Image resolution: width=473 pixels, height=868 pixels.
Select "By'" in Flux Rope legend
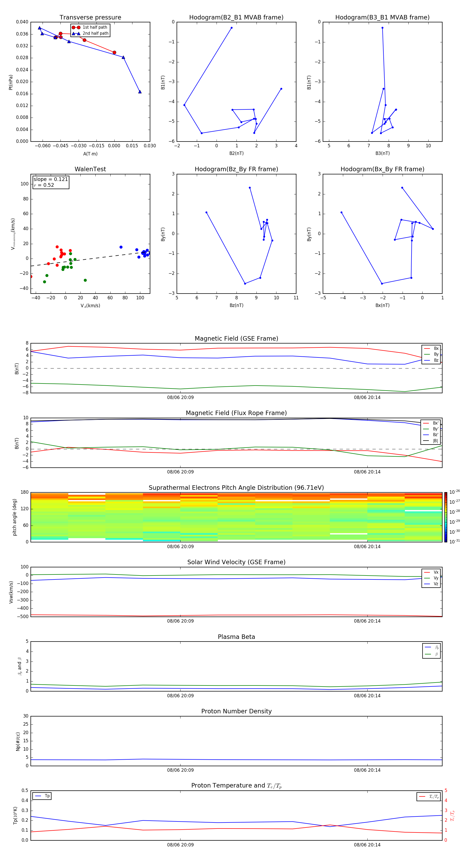coord(431,429)
